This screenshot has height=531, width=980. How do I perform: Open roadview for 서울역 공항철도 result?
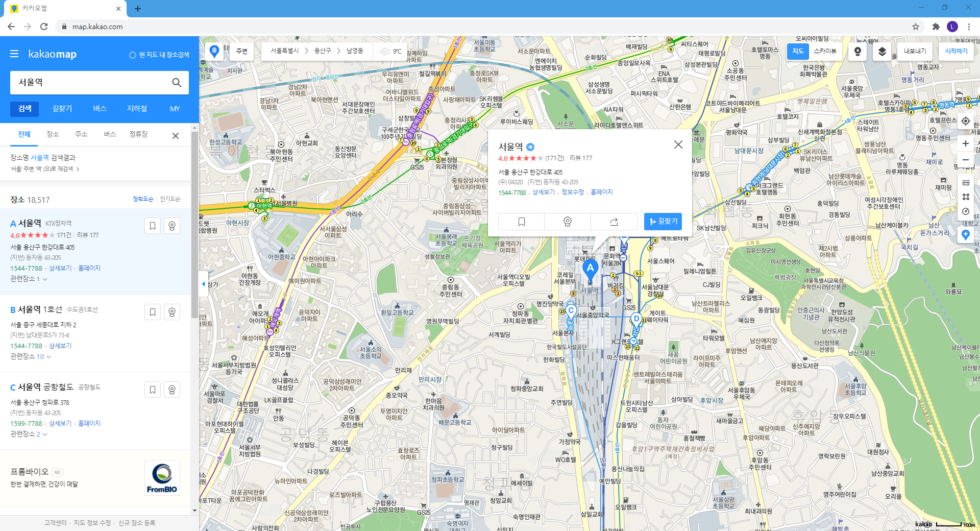coord(172,390)
